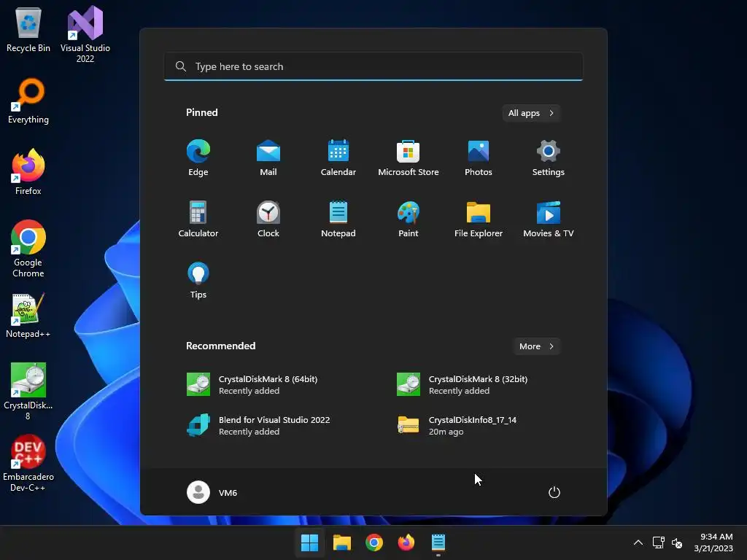Open Settings gear in pinned apps
This screenshot has height=560, width=747.
(x=549, y=158)
